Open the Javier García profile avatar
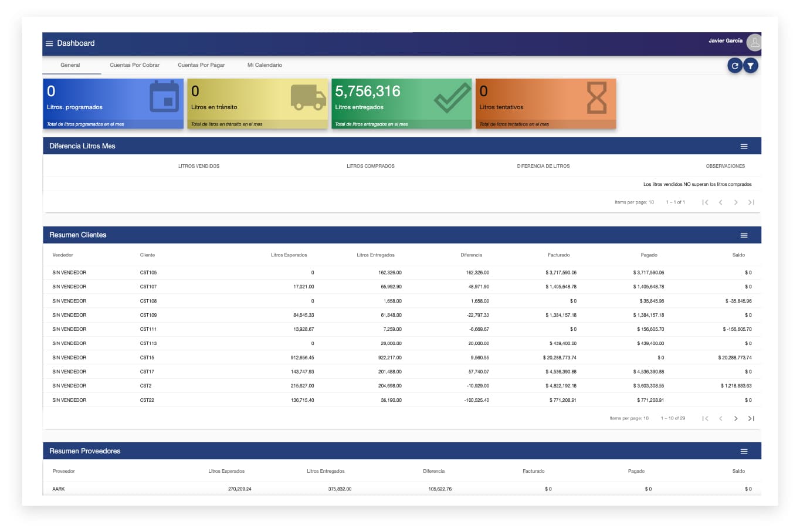Screen dimensions: 800x532 754,42
